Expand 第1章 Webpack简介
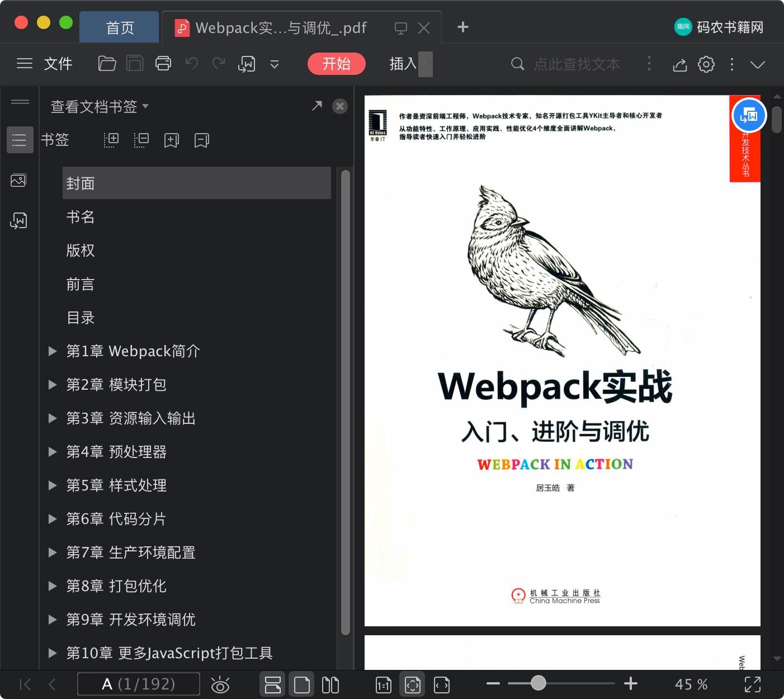784x699 pixels. pyautogui.click(x=53, y=351)
